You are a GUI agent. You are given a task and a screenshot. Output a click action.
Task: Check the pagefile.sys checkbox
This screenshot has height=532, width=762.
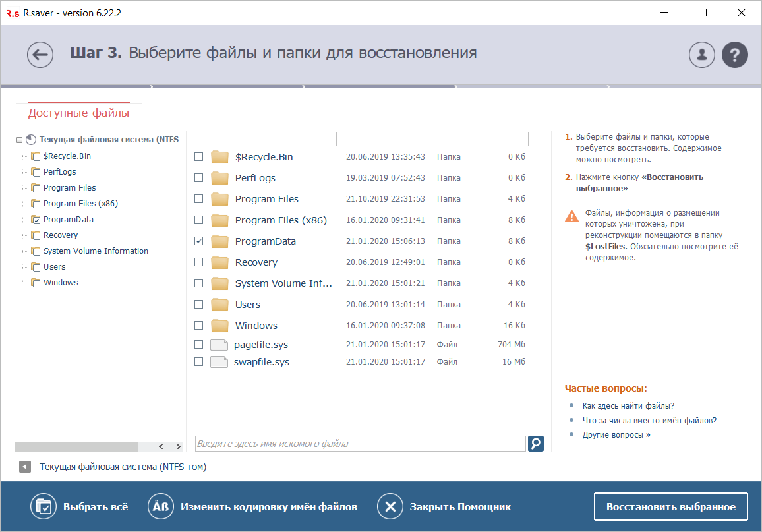[x=199, y=345]
